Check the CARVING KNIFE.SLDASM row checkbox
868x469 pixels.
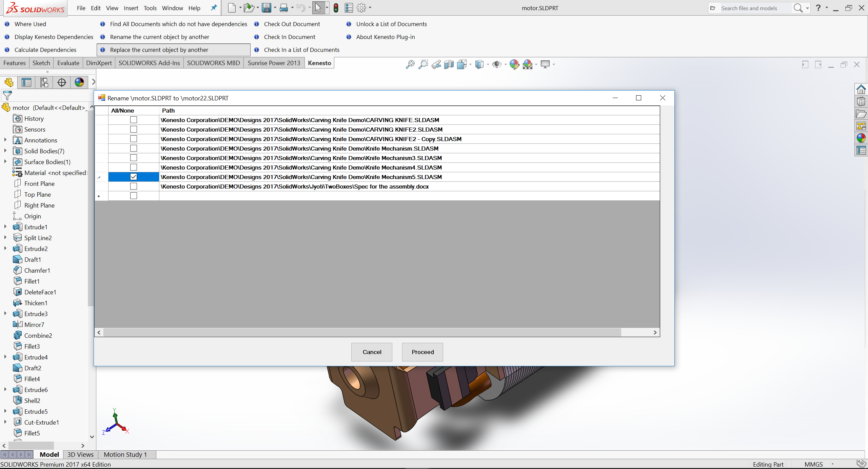[134, 120]
